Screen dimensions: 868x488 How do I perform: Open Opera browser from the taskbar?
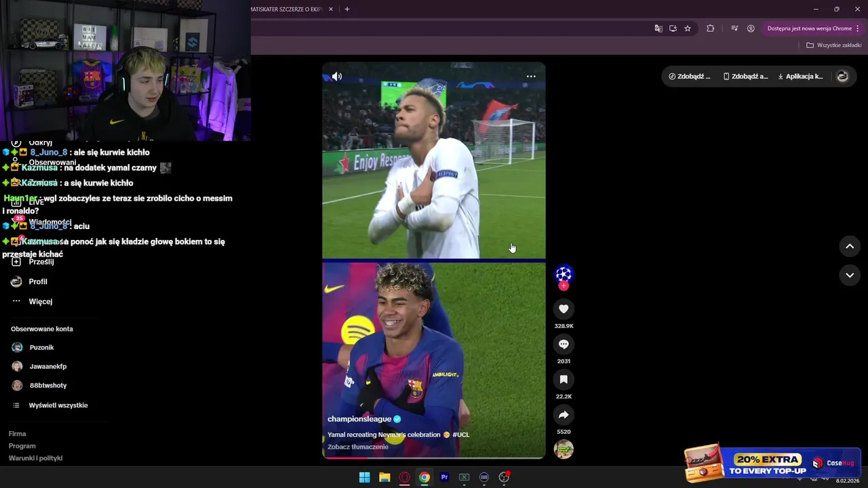[405, 477]
